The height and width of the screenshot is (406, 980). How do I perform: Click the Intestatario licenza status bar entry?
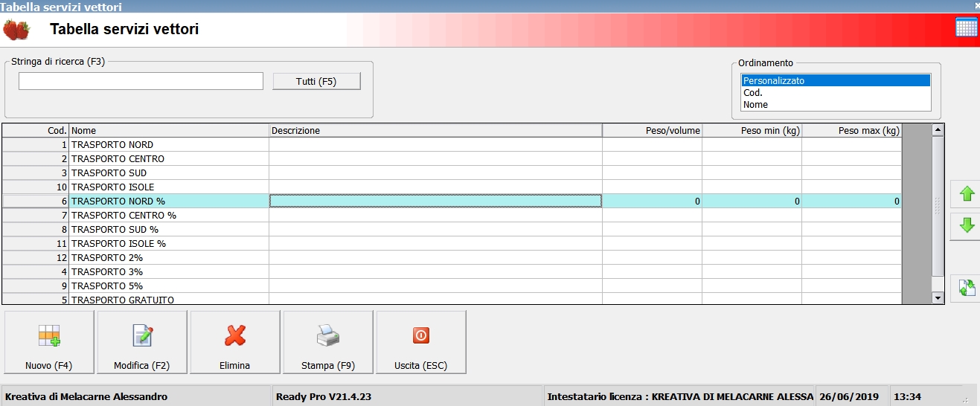pyautogui.click(x=680, y=396)
